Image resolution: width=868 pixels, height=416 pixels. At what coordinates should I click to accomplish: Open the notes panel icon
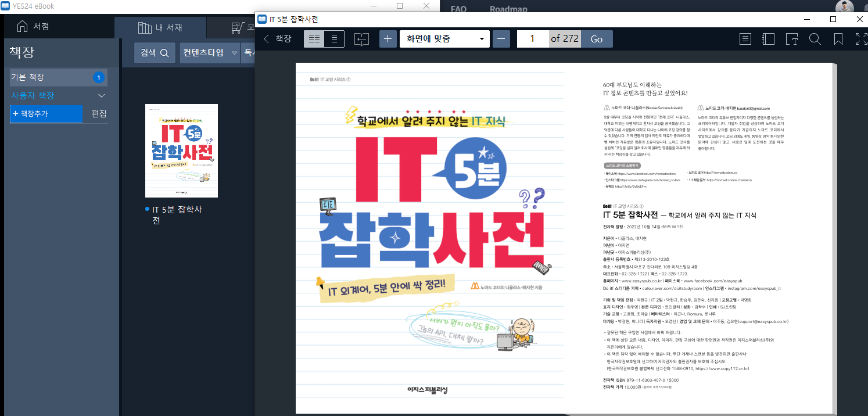[769, 39]
